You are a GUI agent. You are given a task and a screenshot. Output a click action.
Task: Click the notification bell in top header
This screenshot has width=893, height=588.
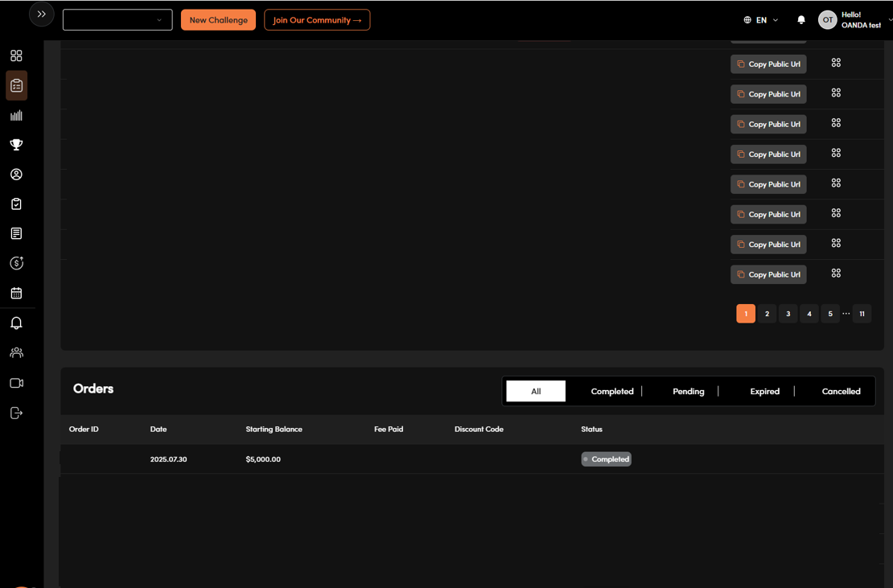click(x=801, y=20)
